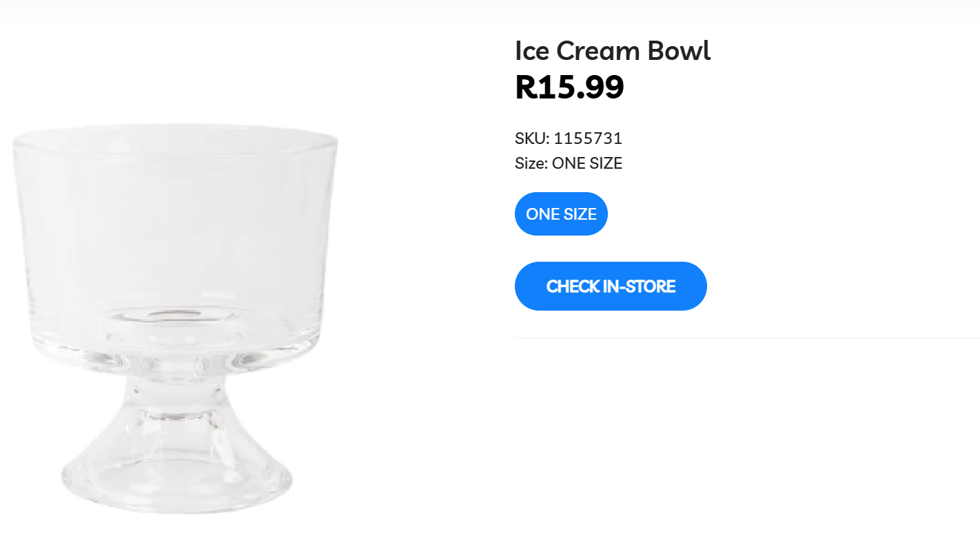
Task: Select the ONE SIZE option pill
Action: [x=561, y=214]
